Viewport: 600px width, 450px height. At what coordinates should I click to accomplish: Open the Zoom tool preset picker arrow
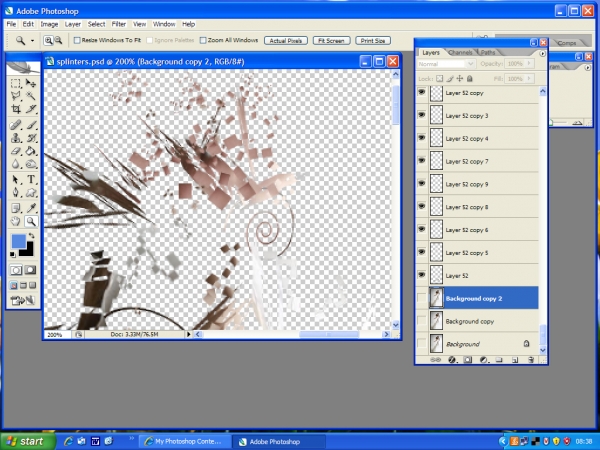click(x=33, y=40)
